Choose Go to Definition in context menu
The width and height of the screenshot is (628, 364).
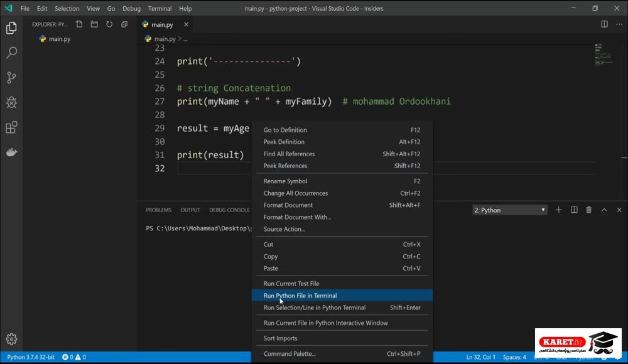(x=342, y=130)
